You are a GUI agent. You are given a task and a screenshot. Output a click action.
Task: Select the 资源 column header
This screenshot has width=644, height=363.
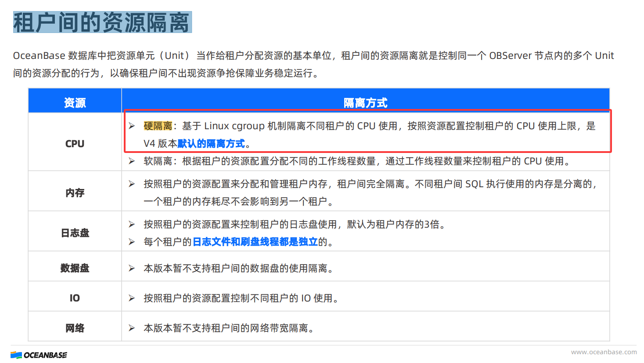pyautogui.click(x=75, y=102)
